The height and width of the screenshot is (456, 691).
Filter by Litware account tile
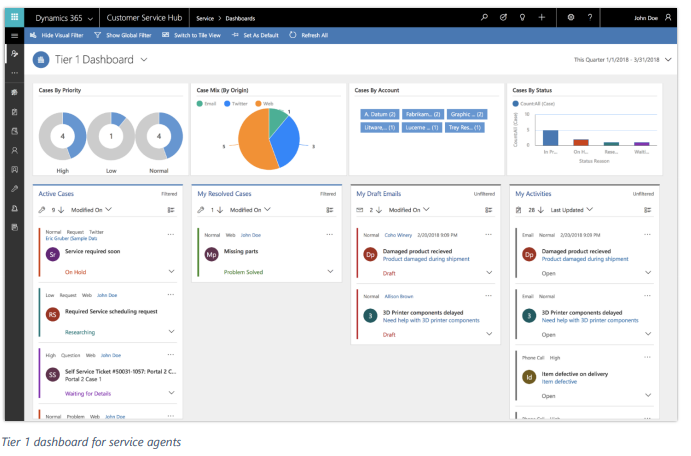point(379,127)
